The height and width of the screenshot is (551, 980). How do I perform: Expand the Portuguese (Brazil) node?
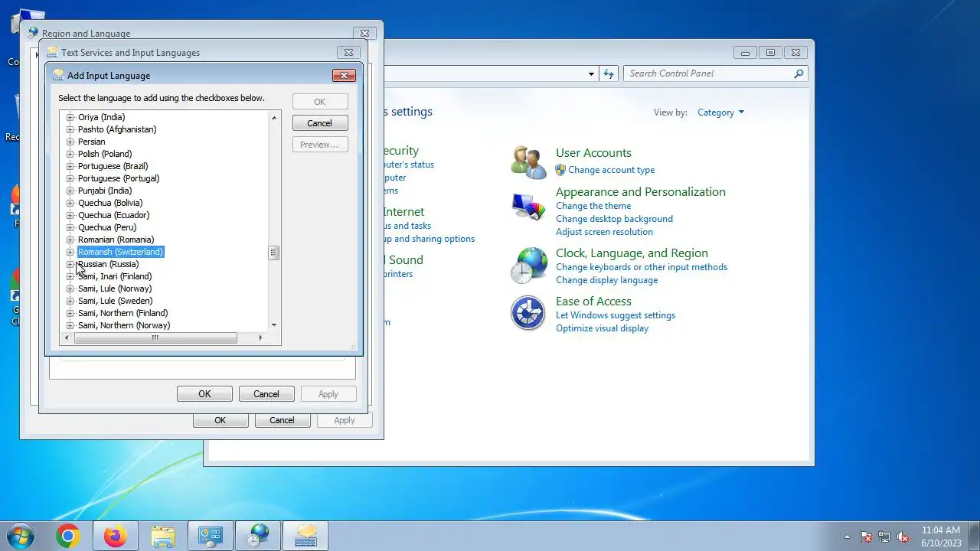[x=70, y=166]
